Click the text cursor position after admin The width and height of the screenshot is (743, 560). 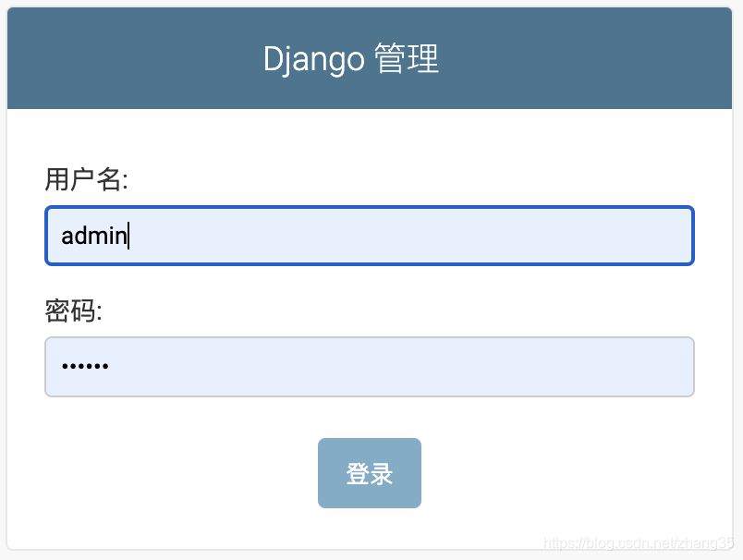pos(128,236)
